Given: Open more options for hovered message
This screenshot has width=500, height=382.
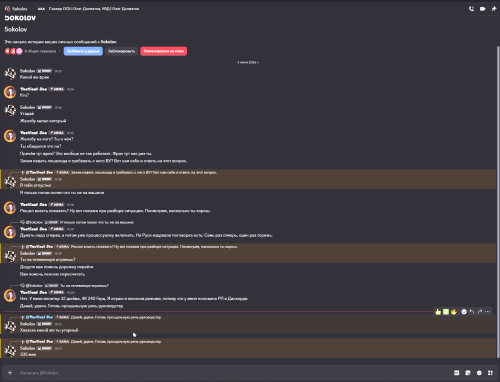Looking at the screenshot, I should point(488,312).
